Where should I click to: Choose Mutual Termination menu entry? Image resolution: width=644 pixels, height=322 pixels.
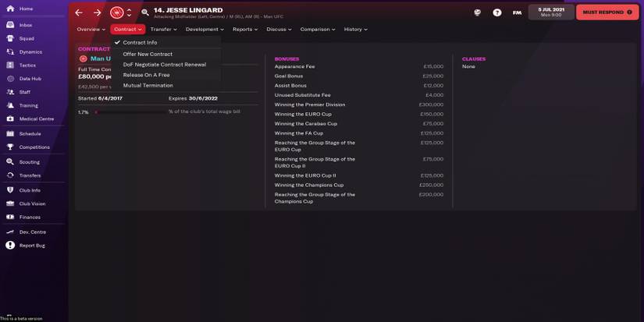148,86
